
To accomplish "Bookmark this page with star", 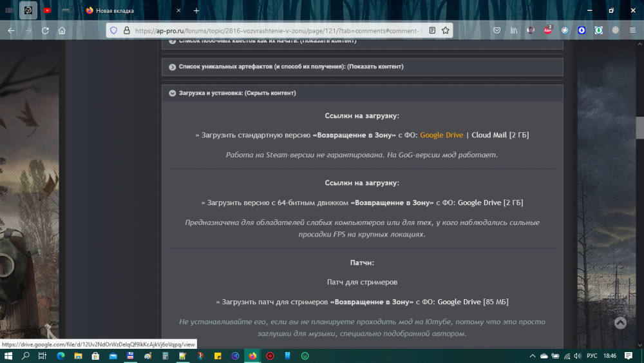I will click(x=445, y=30).
